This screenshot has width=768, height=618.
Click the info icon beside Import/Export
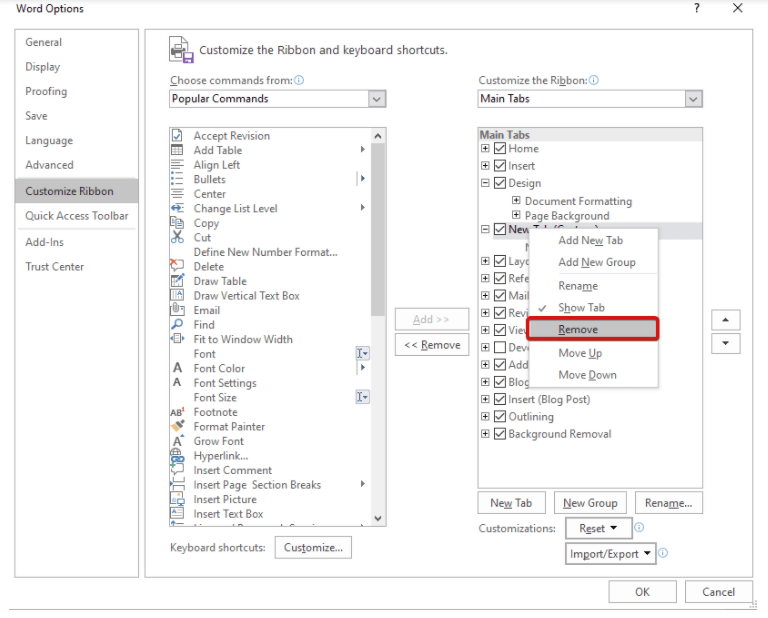click(663, 553)
